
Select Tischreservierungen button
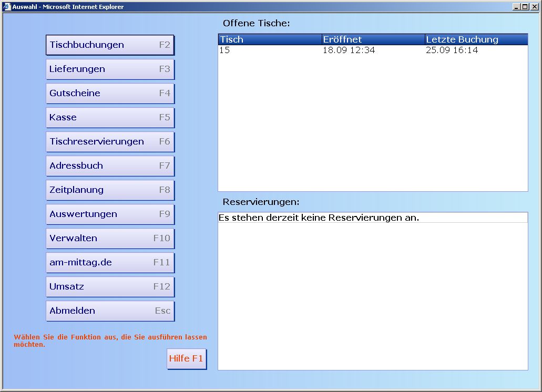(x=110, y=142)
